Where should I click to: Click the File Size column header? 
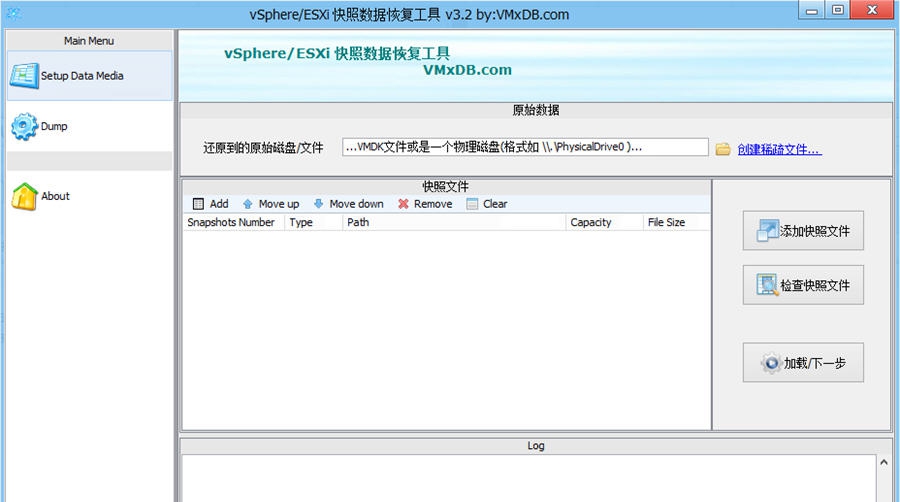click(677, 222)
